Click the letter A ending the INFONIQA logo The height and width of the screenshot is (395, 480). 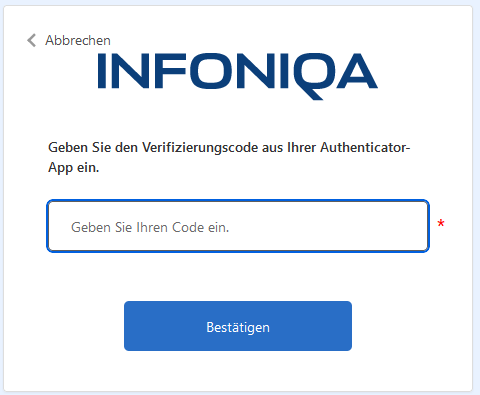click(x=356, y=71)
